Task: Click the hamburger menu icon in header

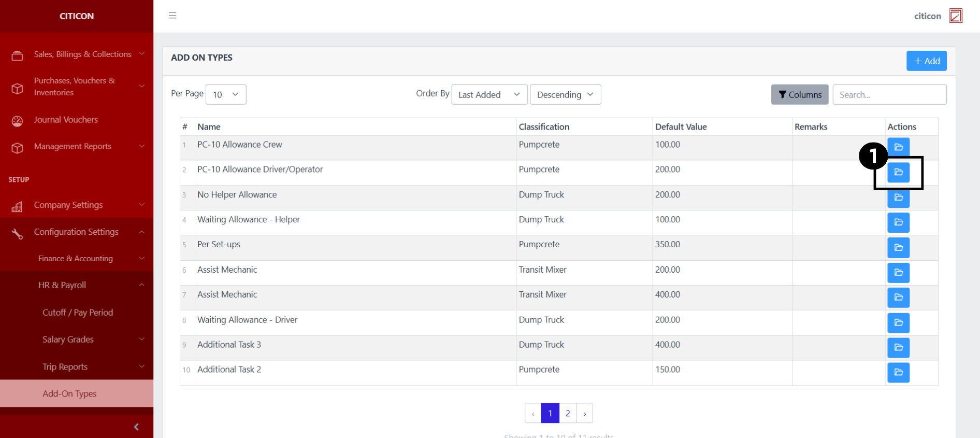Action: [x=172, y=16]
